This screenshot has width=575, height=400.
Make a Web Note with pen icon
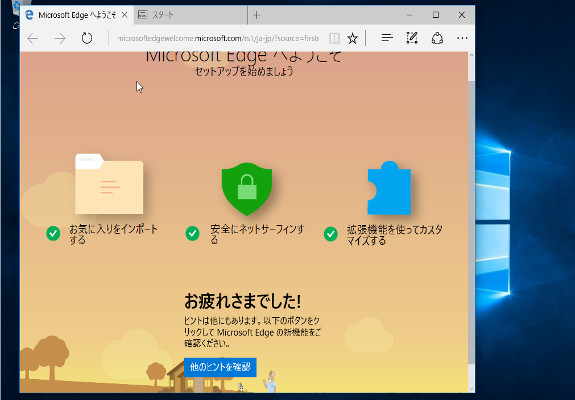coord(412,38)
